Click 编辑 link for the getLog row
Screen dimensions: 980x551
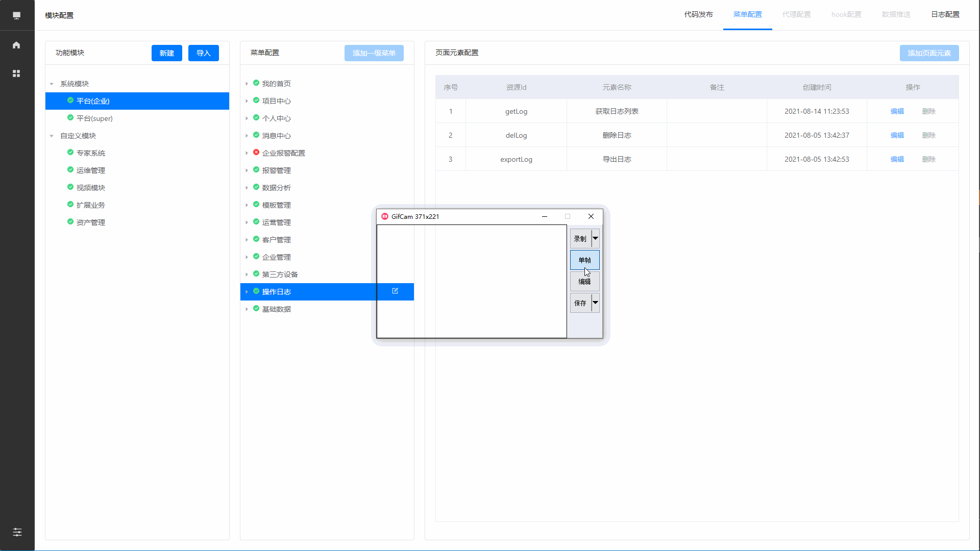pos(897,111)
